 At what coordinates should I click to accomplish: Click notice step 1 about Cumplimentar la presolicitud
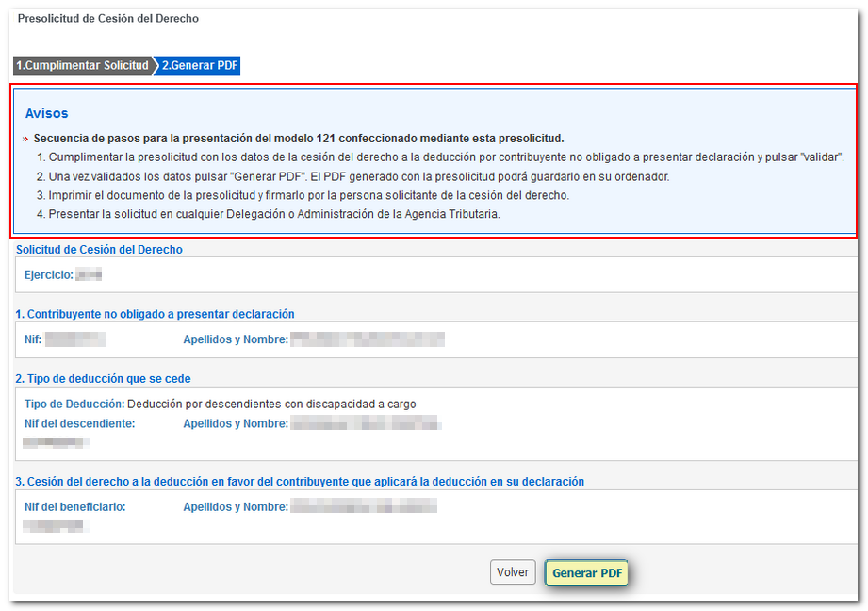pos(439,157)
